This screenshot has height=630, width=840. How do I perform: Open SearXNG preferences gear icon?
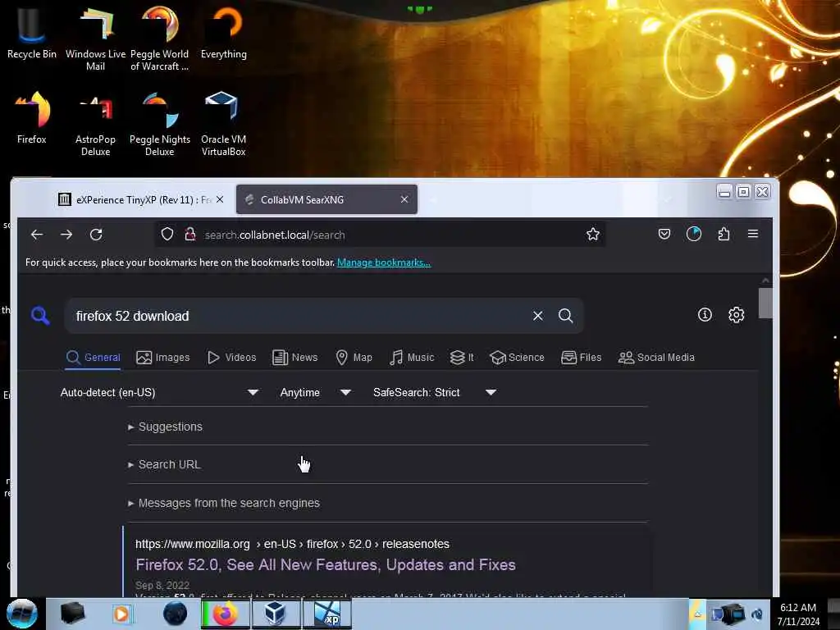click(736, 314)
